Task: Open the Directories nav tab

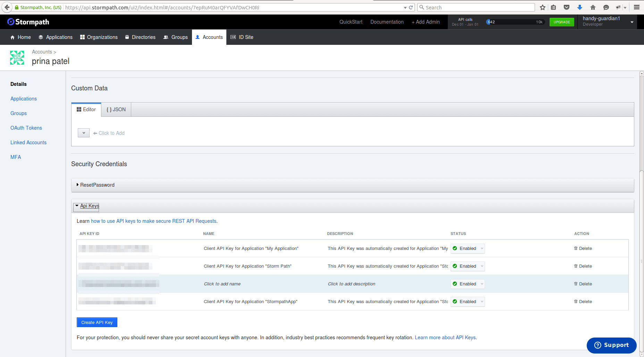Action: (140, 37)
